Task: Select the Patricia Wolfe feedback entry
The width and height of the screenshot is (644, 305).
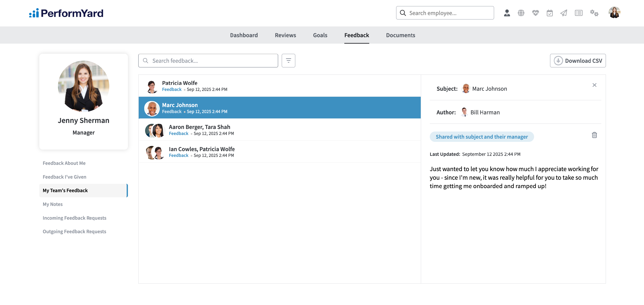Action: (279, 86)
